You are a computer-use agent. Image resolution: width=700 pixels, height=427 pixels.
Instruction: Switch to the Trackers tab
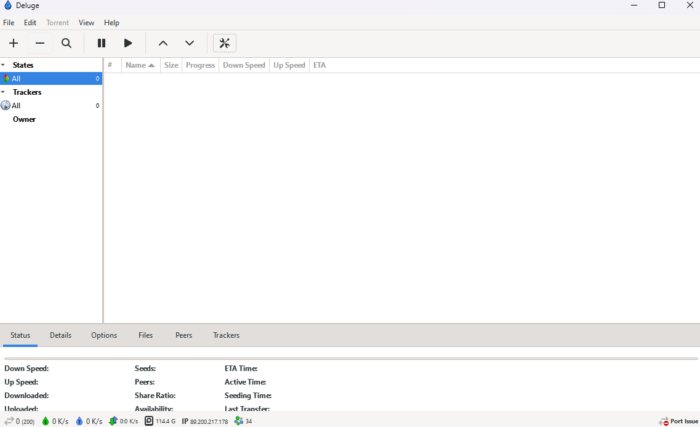pyautogui.click(x=226, y=335)
